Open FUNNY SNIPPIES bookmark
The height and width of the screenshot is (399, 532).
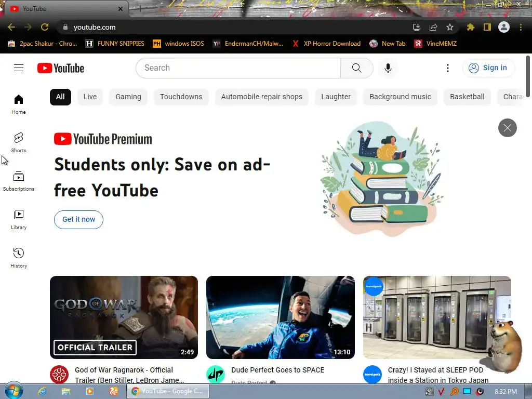pyautogui.click(x=115, y=44)
